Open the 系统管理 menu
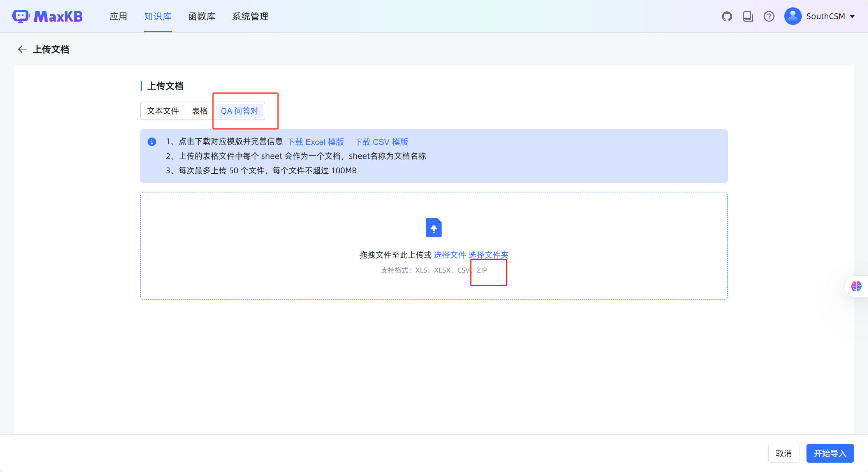The height and width of the screenshot is (472, 868). coord(250,16)
